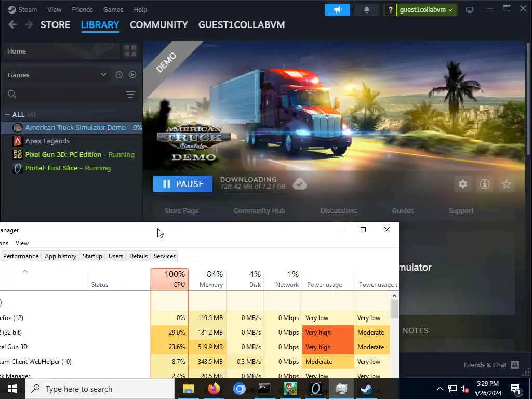This screenshot has height=399, width=532.
Task: Open the network tray icon
Action: 453,389
